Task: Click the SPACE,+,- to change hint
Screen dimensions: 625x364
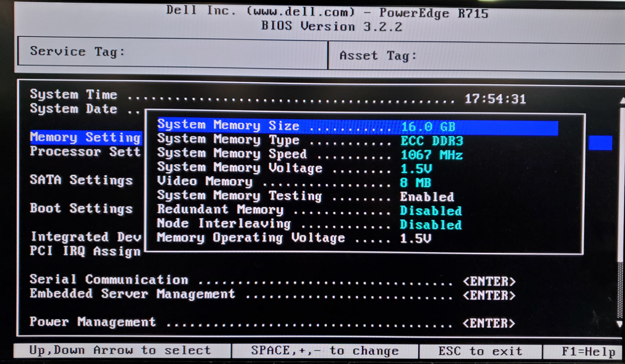Action: pos(325,351)
